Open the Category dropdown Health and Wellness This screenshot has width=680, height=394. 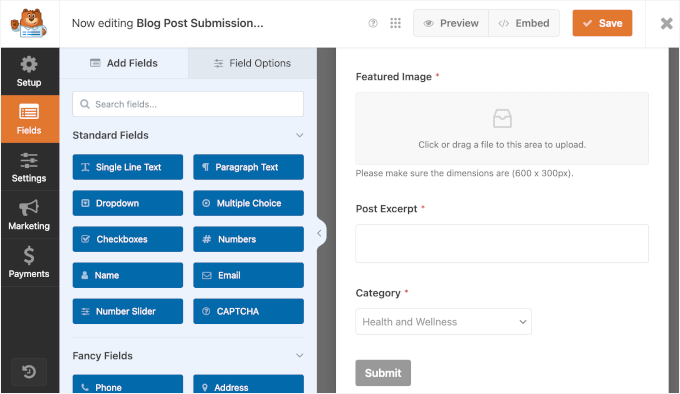pos(443,322)
